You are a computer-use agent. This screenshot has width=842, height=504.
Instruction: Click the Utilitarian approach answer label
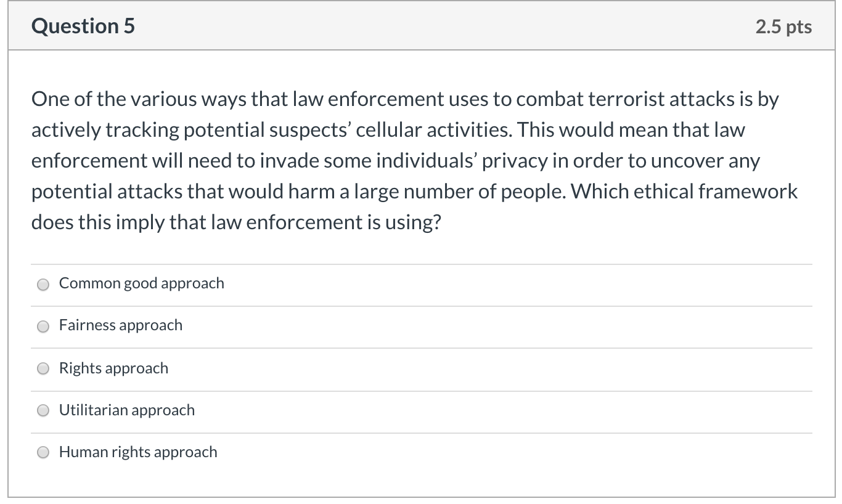(127, 410)
